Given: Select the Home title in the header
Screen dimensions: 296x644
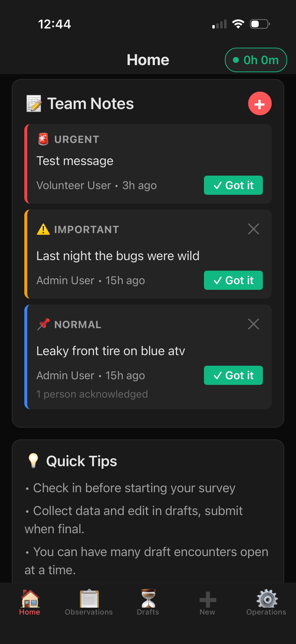Looking at the screenshot, I should pyautogui.click(x=148, y=60).
